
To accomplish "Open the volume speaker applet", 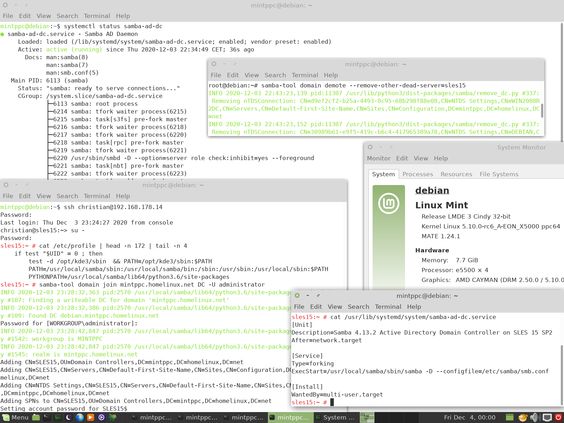I will coord(534,418).
